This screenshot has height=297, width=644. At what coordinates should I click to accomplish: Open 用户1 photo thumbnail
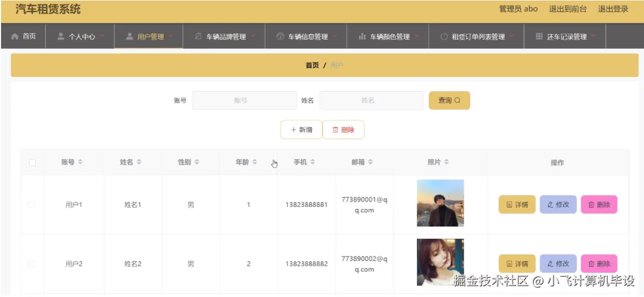click(440, 203)
